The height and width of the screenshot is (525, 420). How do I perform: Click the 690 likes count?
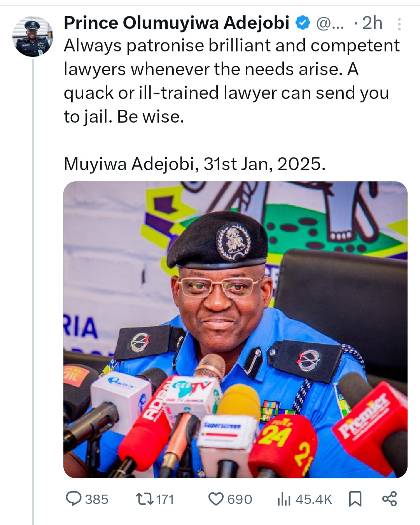240,499
